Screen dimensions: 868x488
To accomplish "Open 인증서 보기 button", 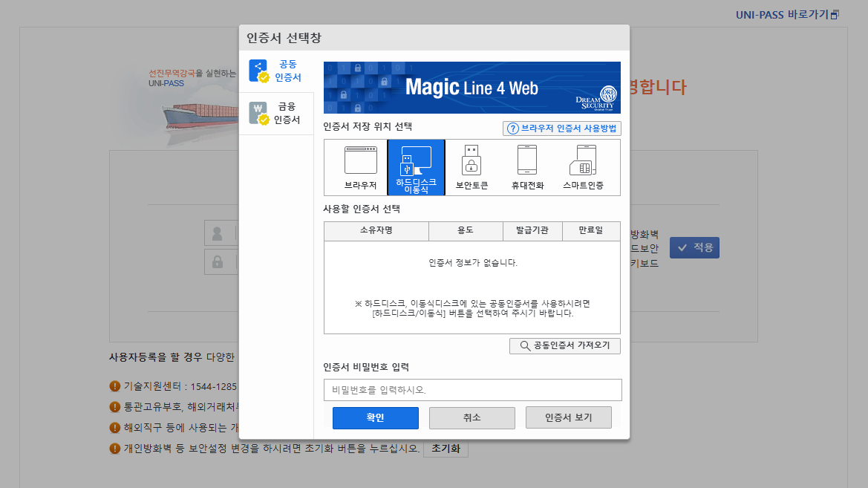I will tap(569, 417).
